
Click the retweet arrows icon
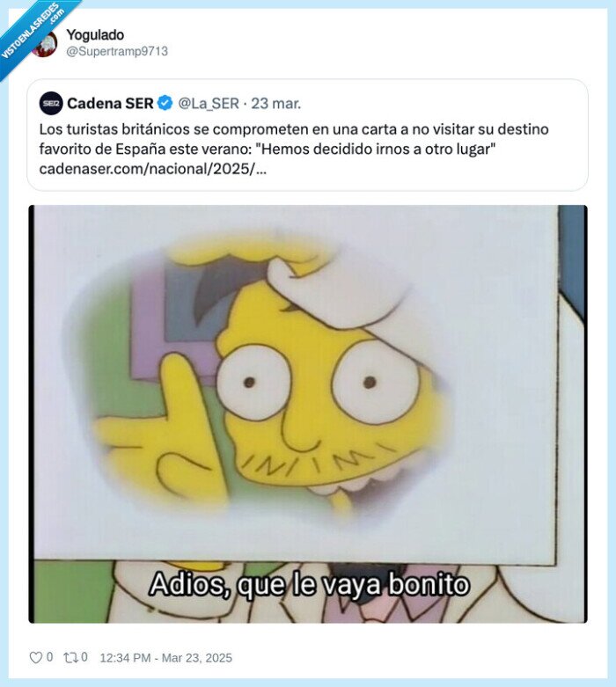coord(70,657)
